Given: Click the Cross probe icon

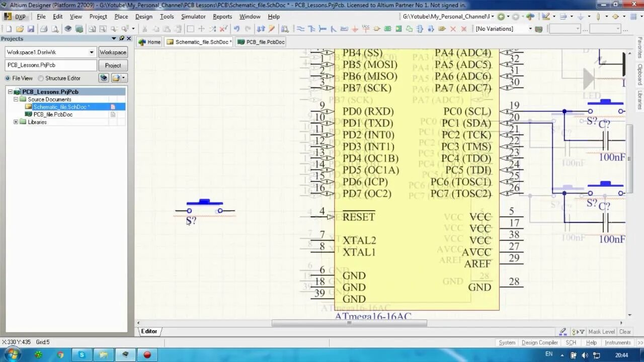Looking at the screenshot, I should [271, 29].
